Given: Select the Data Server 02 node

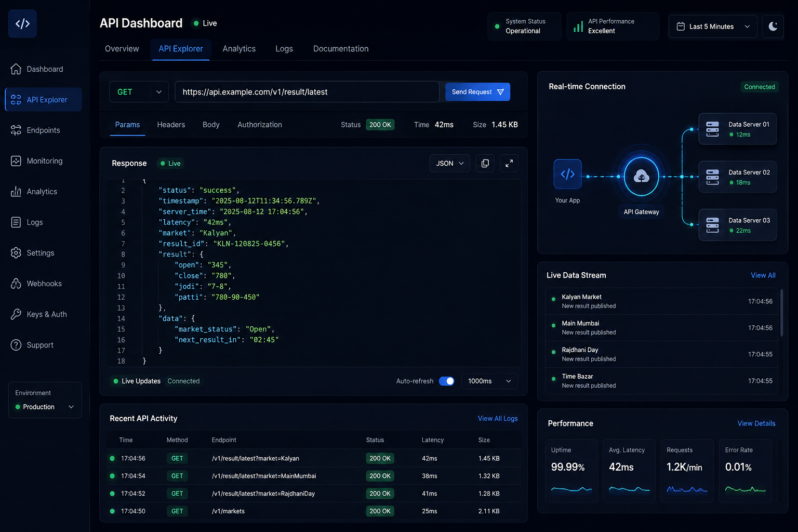Looking at the screenshot, I should point(738,177).
